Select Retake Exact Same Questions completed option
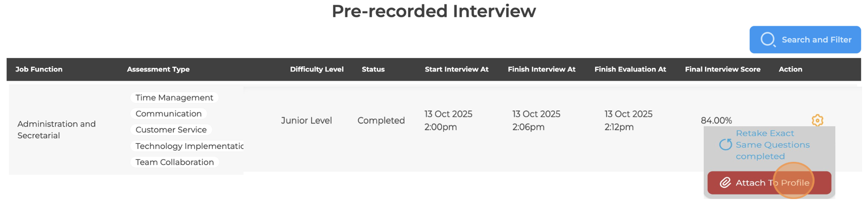Screen dimensions: 868x204 tap(772, 145)
